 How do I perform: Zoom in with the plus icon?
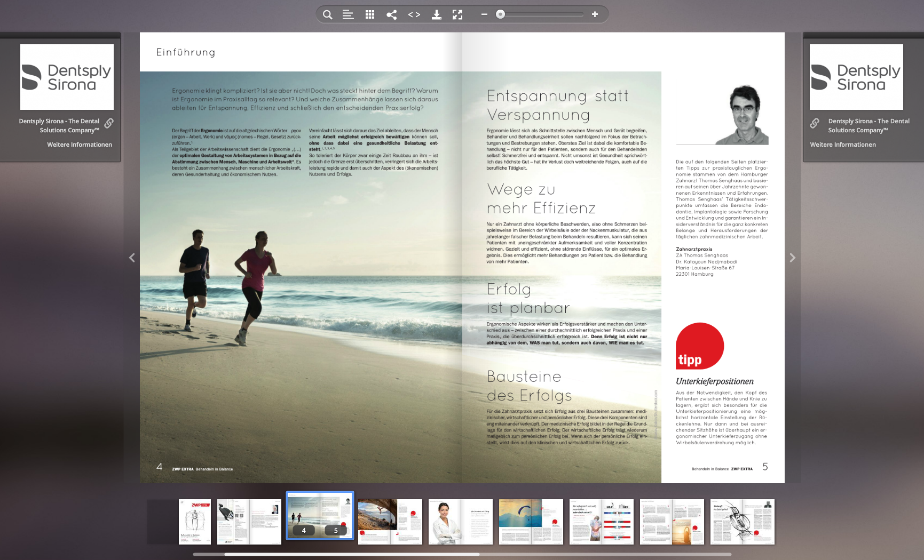[x=595, y=14]
